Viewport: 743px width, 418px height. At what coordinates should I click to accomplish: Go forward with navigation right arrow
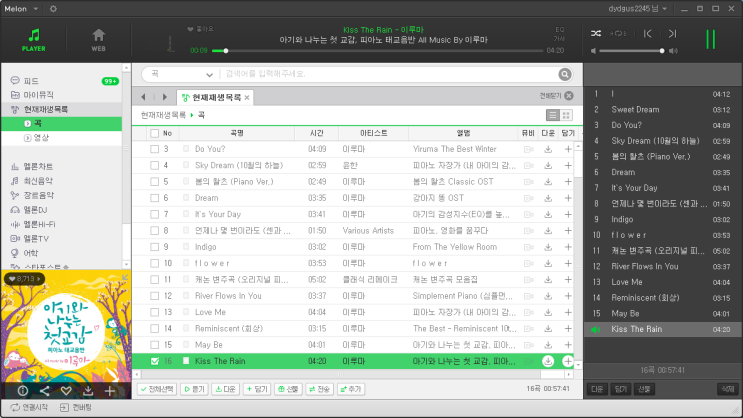[x=164, y=97]
